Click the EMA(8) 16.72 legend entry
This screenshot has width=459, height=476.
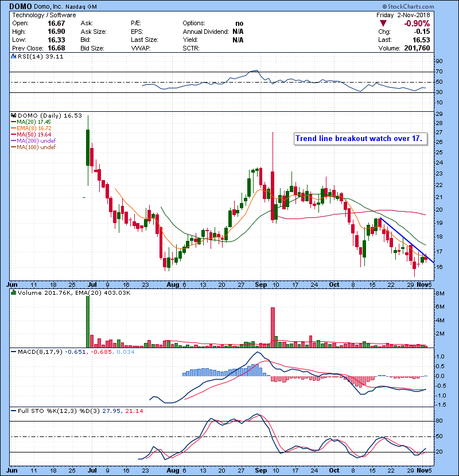point(32,128)
